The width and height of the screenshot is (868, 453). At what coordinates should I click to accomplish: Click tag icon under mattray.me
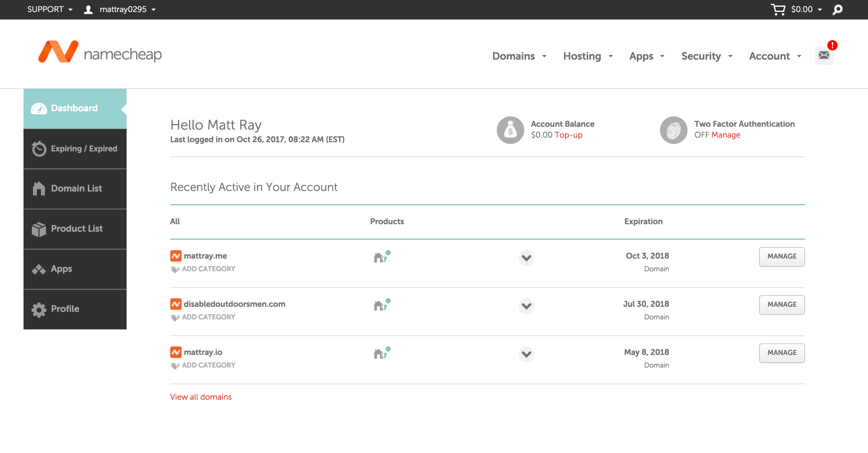[x=176, y=270]
